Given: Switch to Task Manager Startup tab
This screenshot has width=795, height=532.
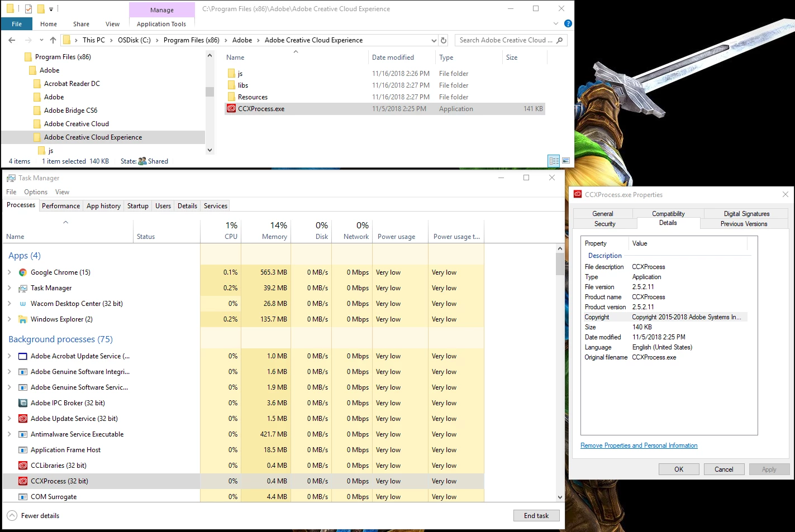Looking at the screenshot, I should tap(138, 206).
